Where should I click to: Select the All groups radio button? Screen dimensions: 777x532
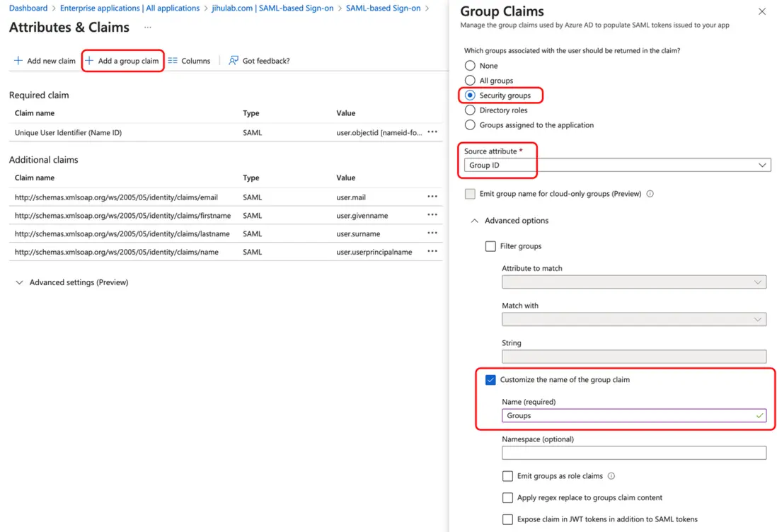[x=470, y=81]
